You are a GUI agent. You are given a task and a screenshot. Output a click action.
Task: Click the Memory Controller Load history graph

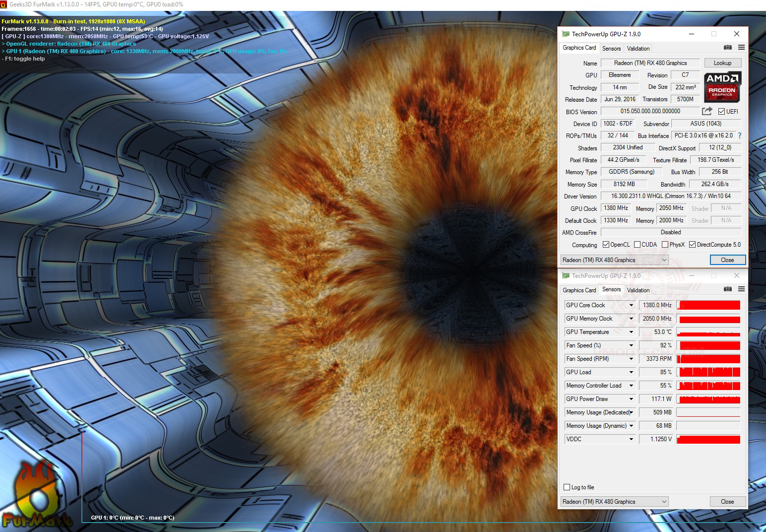coord(708,386)
